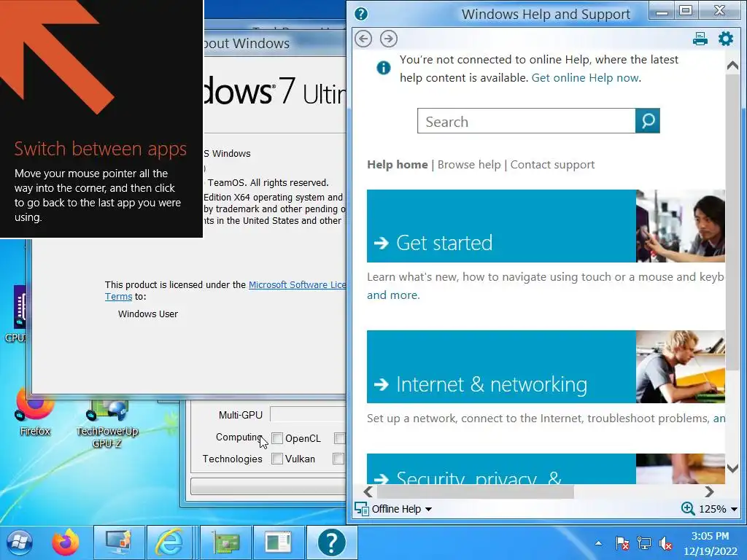Select Browse help
The height and width of the screenshot is (560, 747).
click(469, 165)
